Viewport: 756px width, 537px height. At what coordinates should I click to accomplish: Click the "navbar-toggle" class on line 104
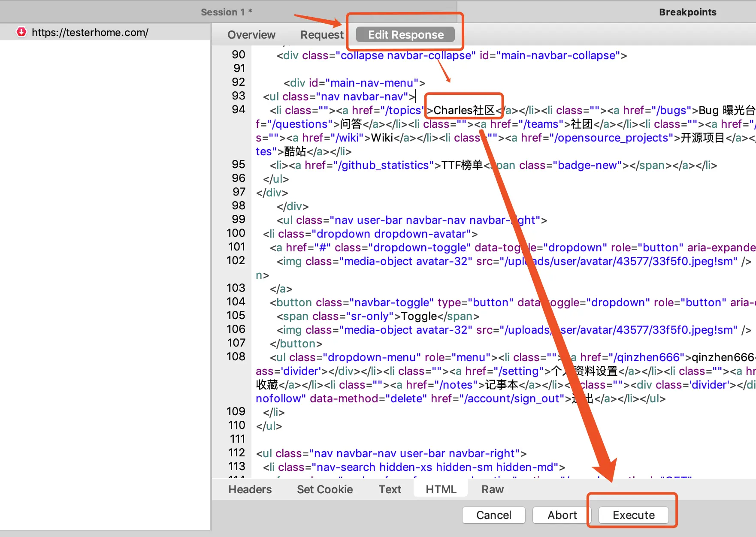pyautogui.click(x=391, y=302)
